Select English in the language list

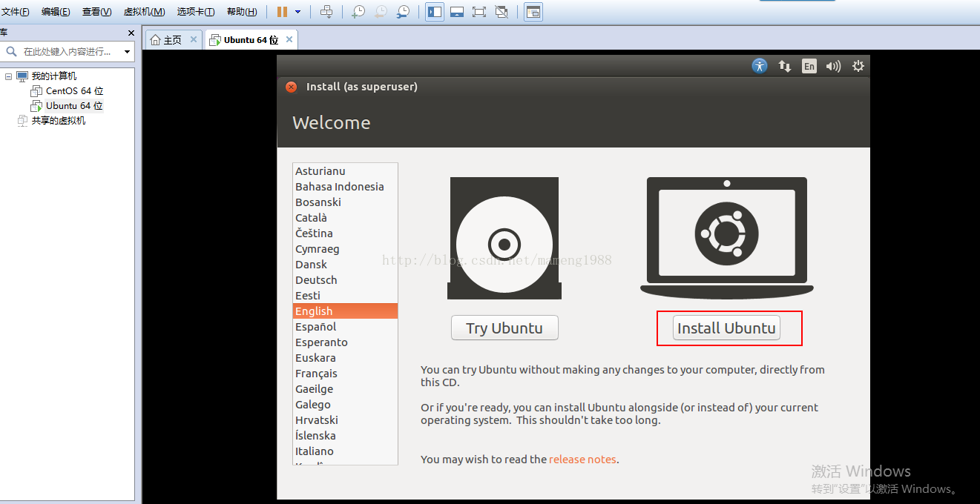tap(346, 311)
